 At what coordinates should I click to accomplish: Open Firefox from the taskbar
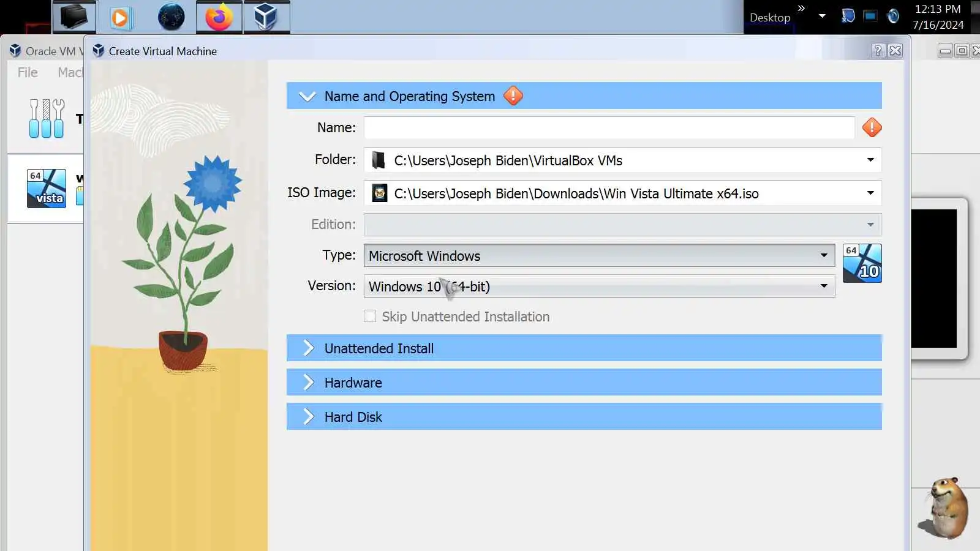tap(219, 17)
